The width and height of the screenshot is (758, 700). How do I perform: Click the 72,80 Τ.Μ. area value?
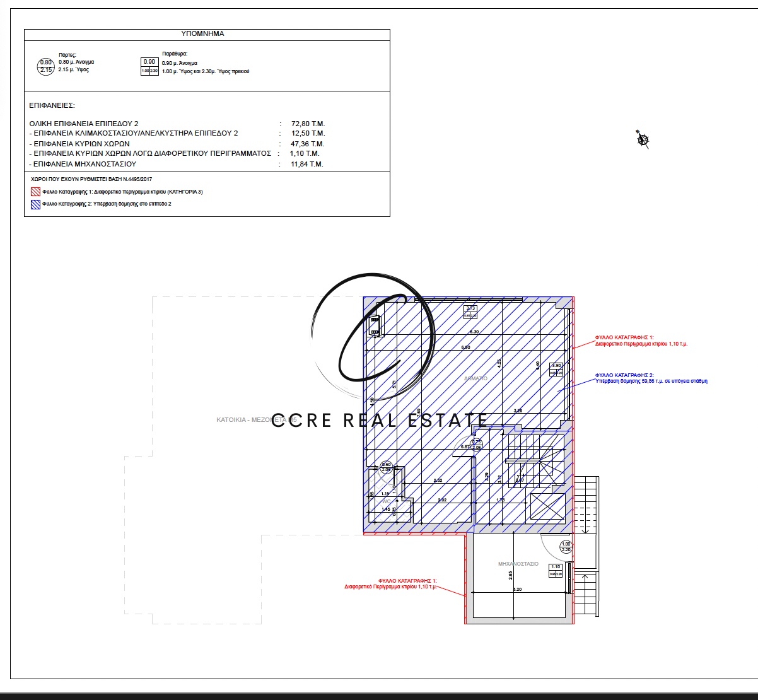tap(308, 124)
